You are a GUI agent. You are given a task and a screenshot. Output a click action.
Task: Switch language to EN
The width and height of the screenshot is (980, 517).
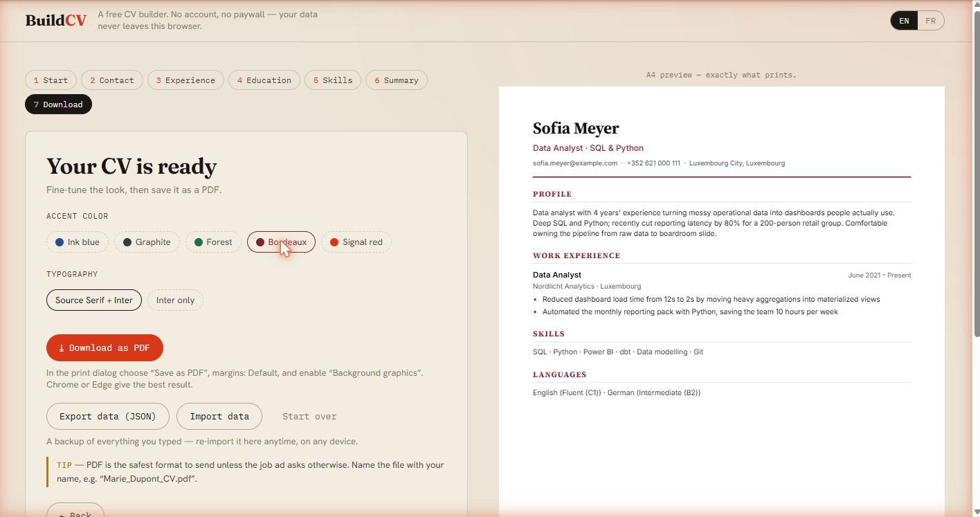coord(904,21)
